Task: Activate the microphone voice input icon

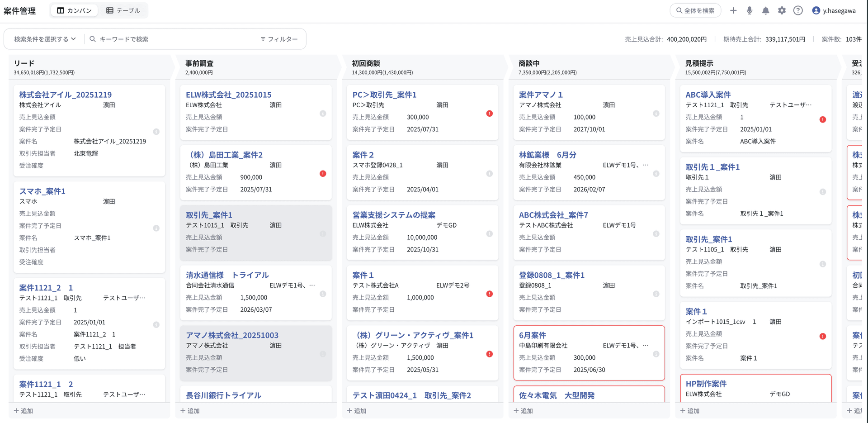Action: point(749,10)
